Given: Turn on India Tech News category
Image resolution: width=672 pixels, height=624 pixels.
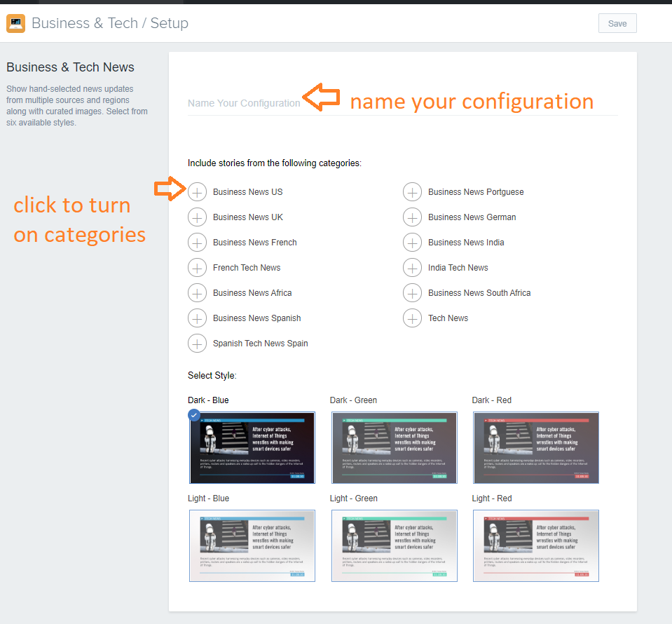Looking at the screenshot, I should (x=412, y=268).
